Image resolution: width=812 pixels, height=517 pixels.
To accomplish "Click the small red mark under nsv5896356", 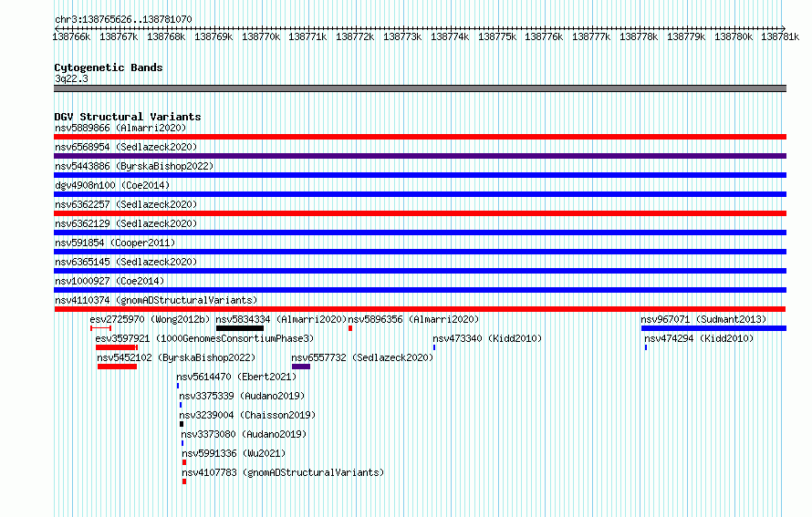I will (350, 328).
